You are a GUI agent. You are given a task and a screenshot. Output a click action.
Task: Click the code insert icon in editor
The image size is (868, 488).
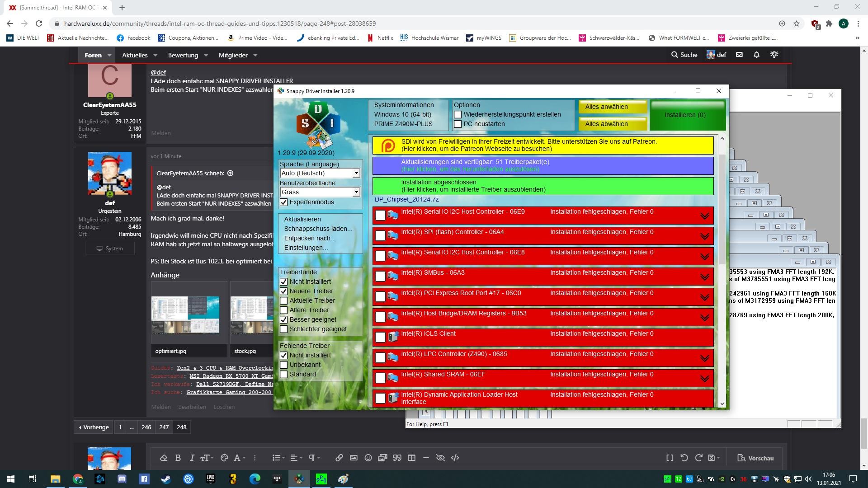click(x=455, y=458)
